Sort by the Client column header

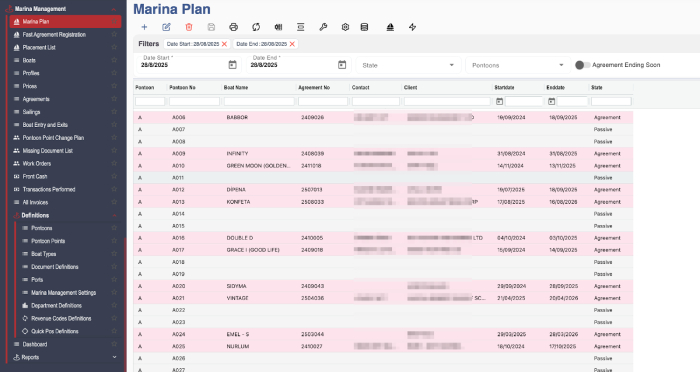(410, 88)
